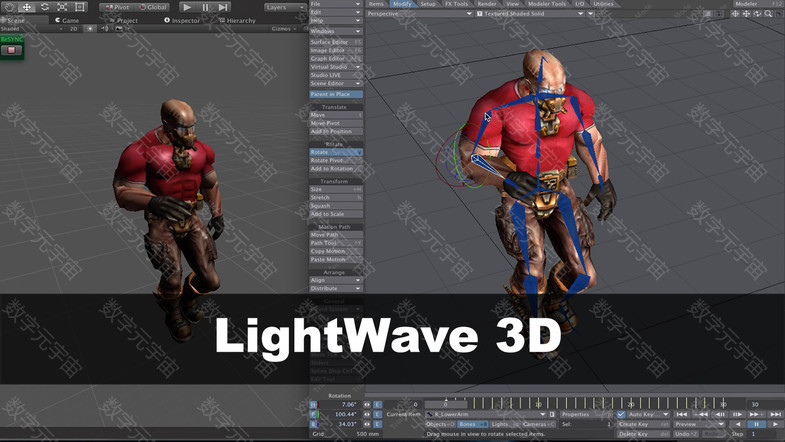Open the LightWave Help menu
Screen dimensions: 785x442
pyautogui.click(x=335, y=21)
